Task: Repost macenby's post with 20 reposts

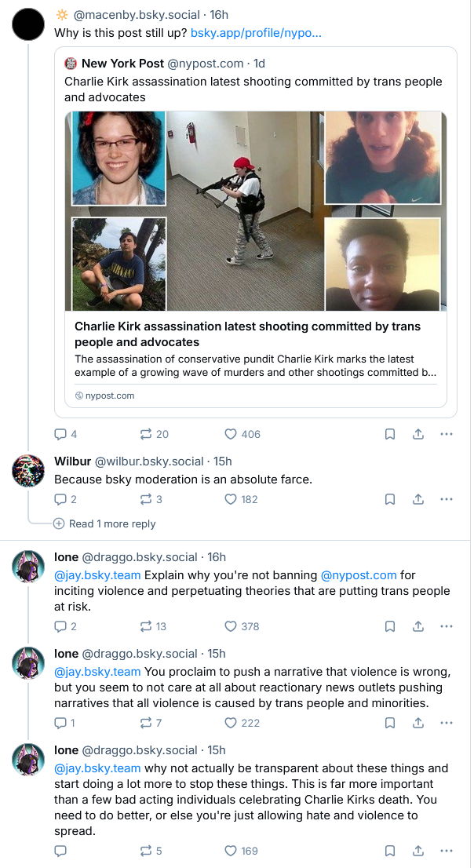Action: pyautogui.click(x=145, y=434)
